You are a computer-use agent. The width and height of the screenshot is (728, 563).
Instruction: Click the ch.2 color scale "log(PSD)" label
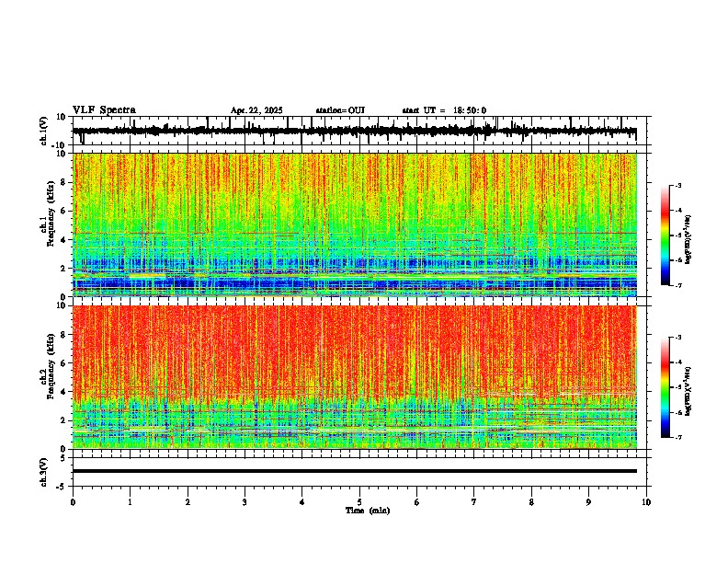tap(688, 391)
